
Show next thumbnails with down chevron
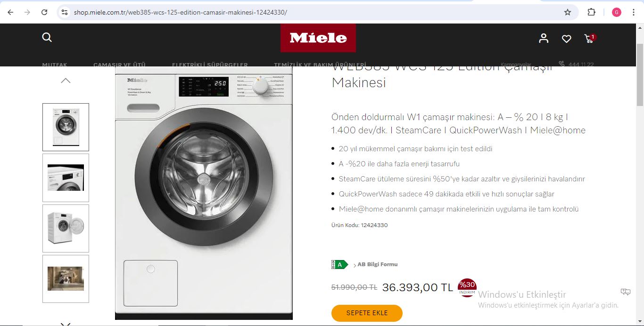[x=66, y=324]
